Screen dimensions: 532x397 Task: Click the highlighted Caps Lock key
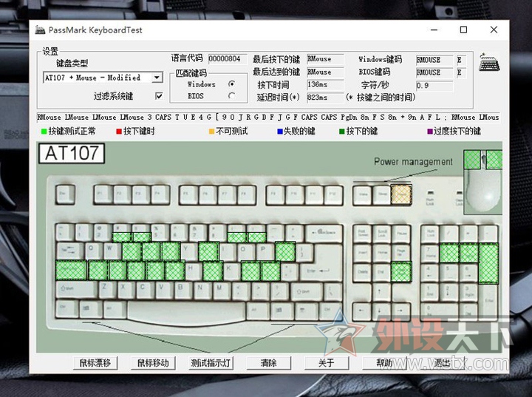(72, 270)
